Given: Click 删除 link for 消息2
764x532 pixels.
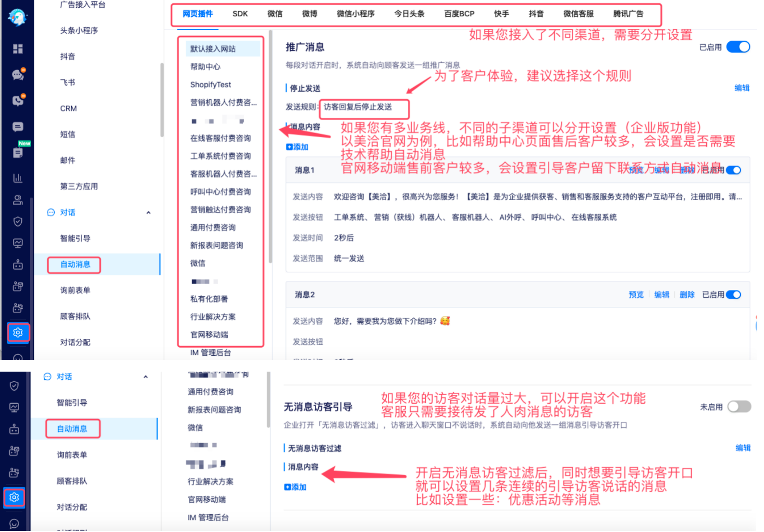Looking at the screenshot, I should pos(687,295).
